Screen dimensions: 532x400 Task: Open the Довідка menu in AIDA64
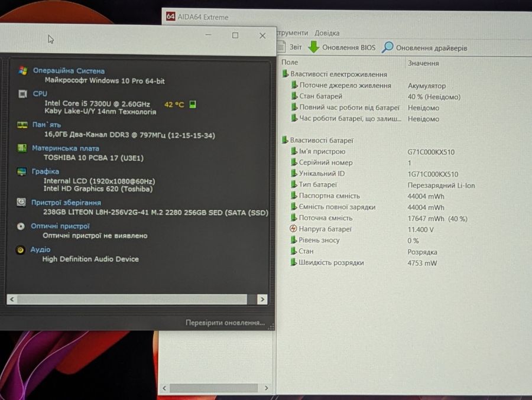pyautogui.click(x=327, y=33)
